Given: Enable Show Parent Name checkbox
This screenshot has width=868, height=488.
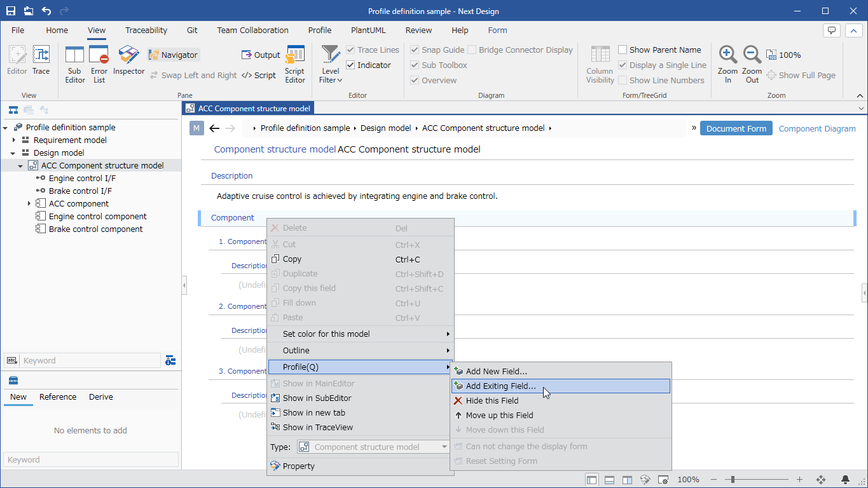Looking at the screenshot, I should 623,50.
